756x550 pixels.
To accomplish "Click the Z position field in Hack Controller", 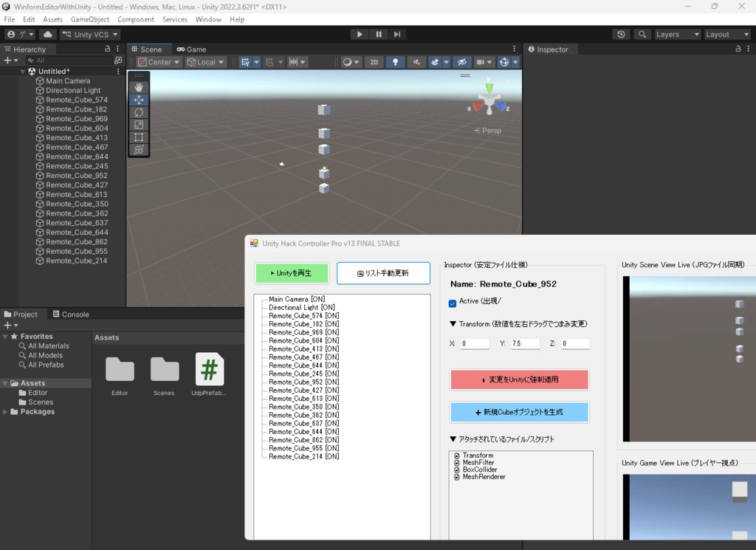I will pyautogui.click(x=575, y=344).
